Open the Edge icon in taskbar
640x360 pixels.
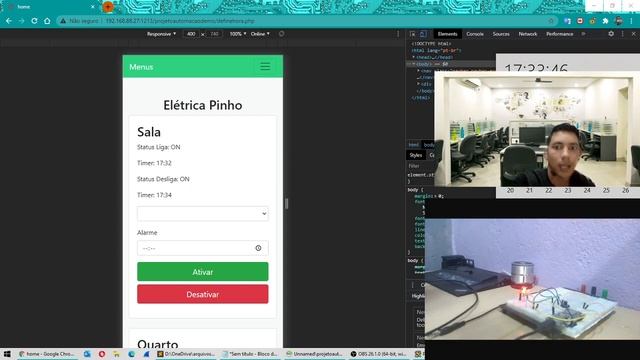(131, 354)
